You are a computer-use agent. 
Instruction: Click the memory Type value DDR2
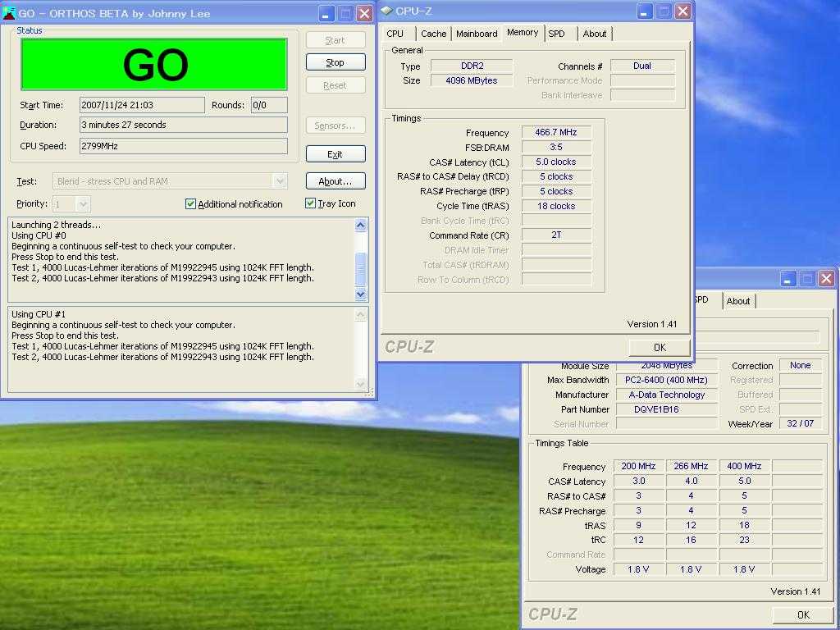click(472, 66)
